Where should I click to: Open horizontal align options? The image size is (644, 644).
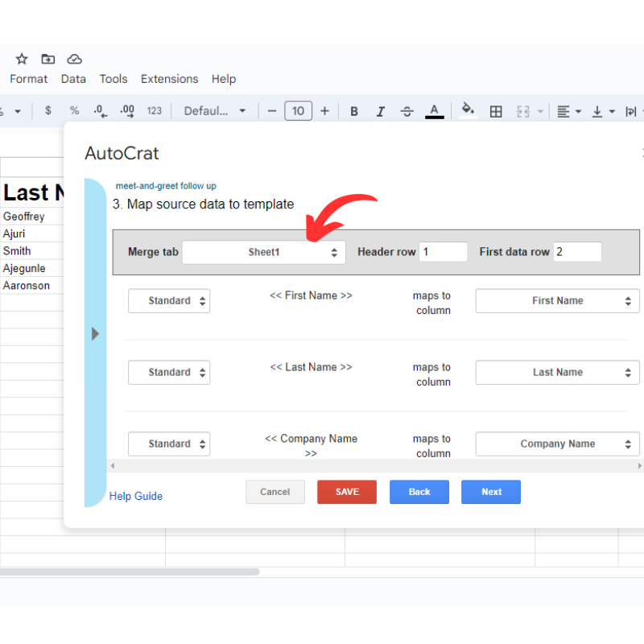pyautogui.click(x=569, y=111)
